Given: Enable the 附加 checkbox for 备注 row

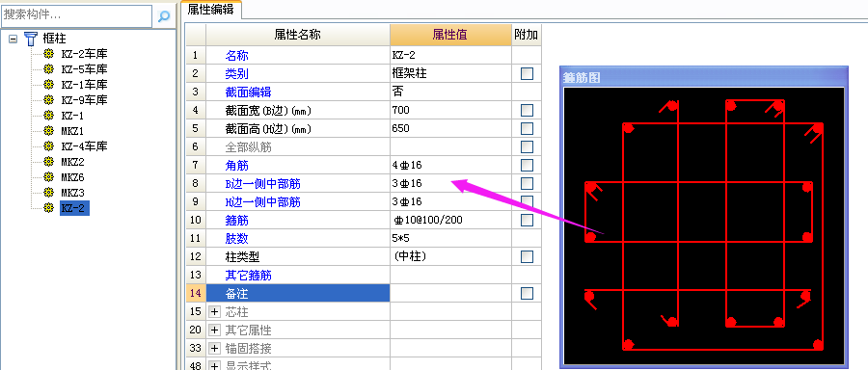Looking at the screenshot, I should coord(527,293).
